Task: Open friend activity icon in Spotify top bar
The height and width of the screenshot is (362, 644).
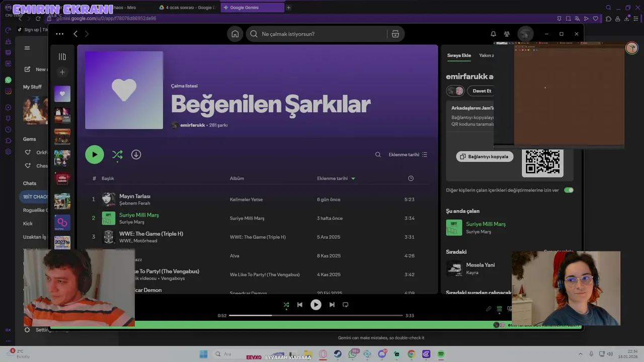Action: (x=507, y=34)
